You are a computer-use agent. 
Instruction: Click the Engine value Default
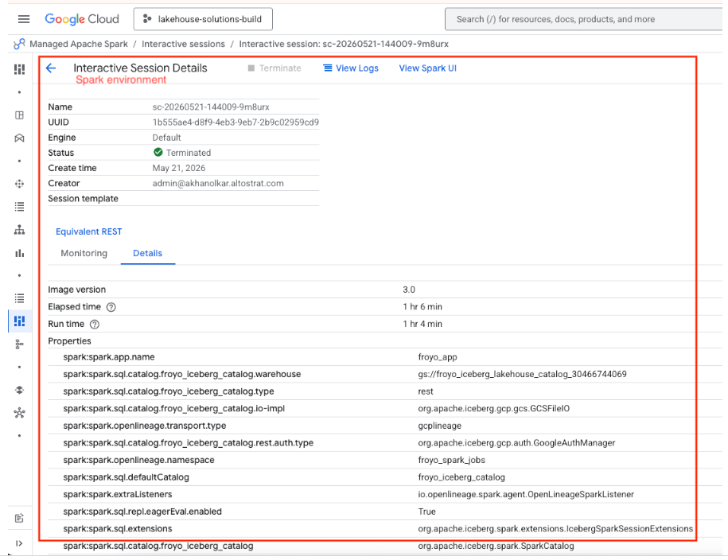pos(166,138)
